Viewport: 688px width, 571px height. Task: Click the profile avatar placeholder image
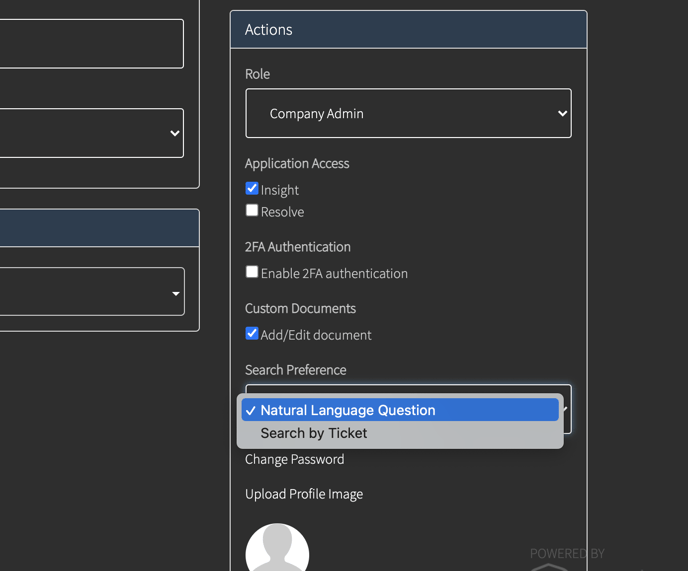tap(277, 547)
